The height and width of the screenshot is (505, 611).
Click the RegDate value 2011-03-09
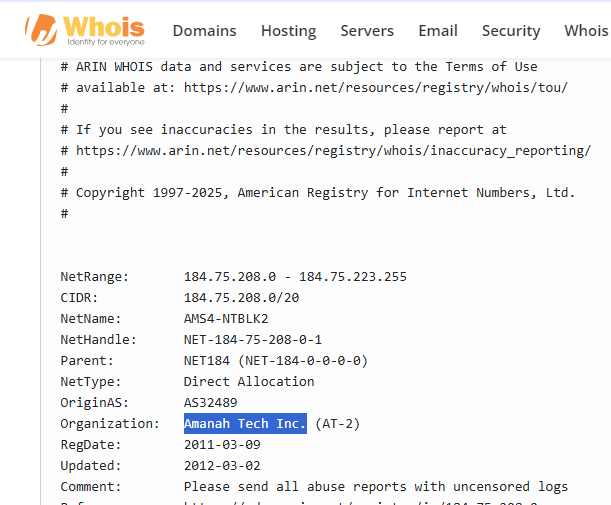(x=222, y=445)
